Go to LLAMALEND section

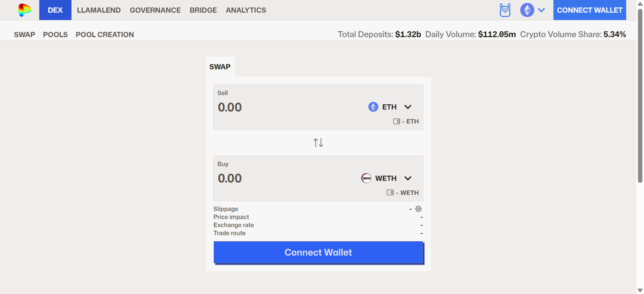tap(99, 10)
